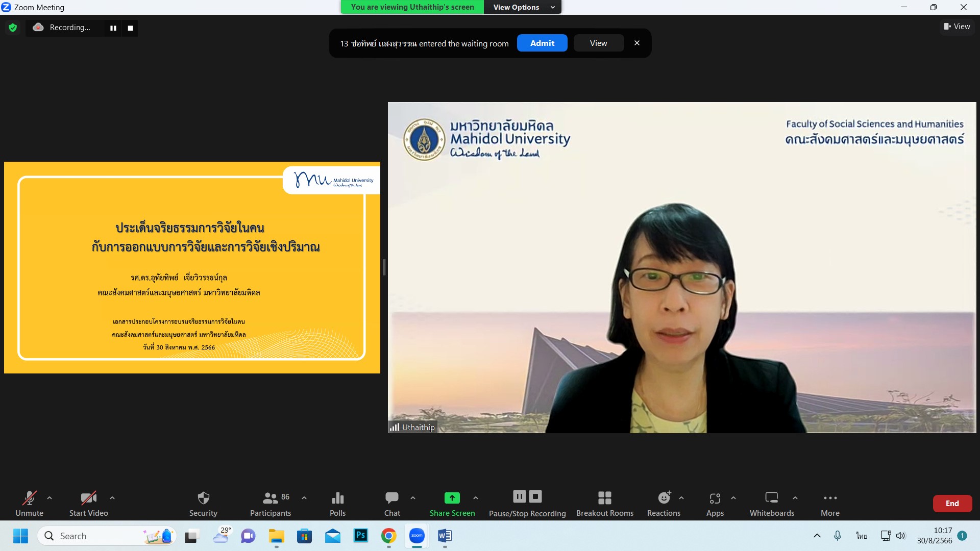Expand the arrow next to Apps
Screen dimensions: 980x551
point(733,498)
